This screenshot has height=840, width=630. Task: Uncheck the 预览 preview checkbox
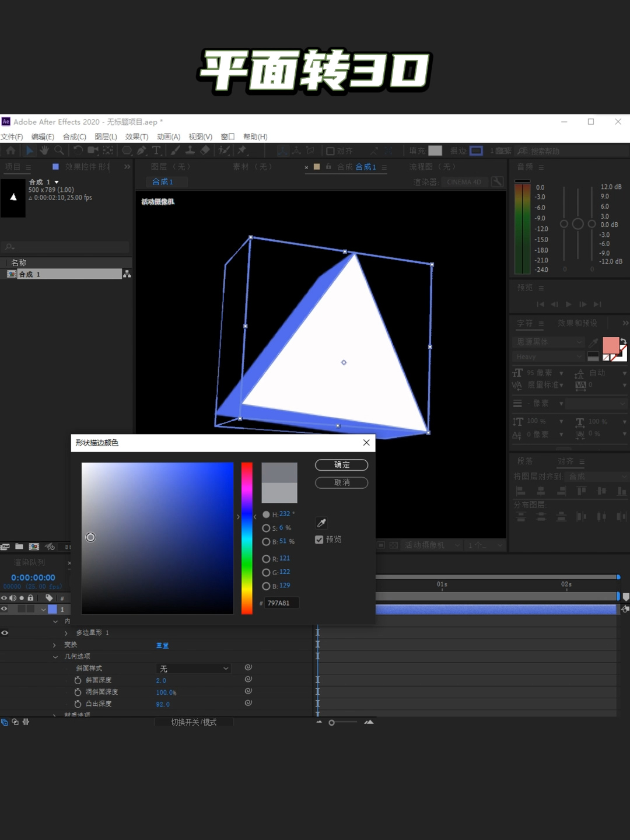point(319,540)
